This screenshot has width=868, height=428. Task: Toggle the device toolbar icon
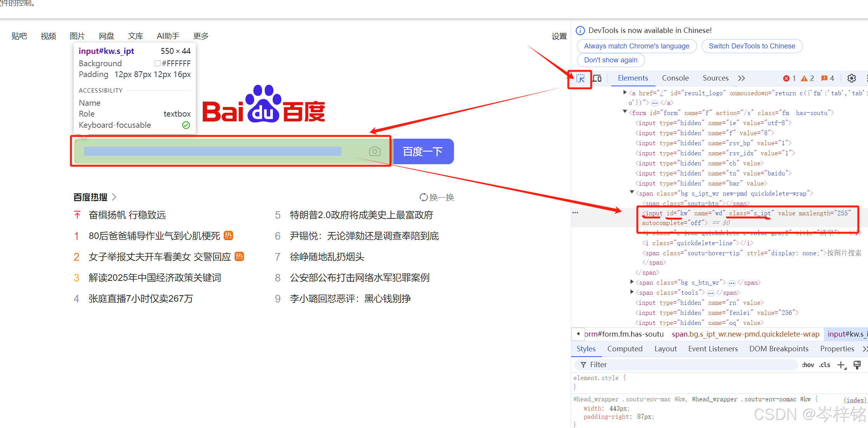597,79
